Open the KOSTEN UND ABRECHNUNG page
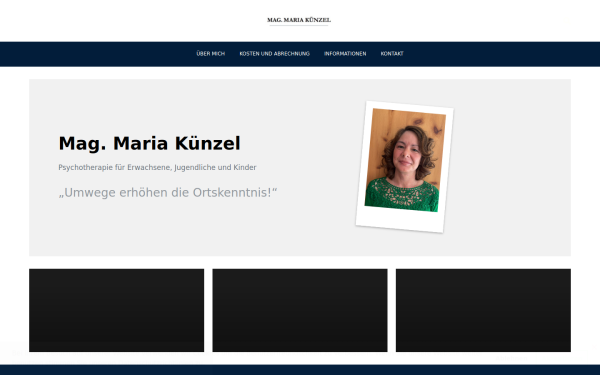The height and width of the screenshot is (375, 600). pyautogui.click(x=274, y=54)
